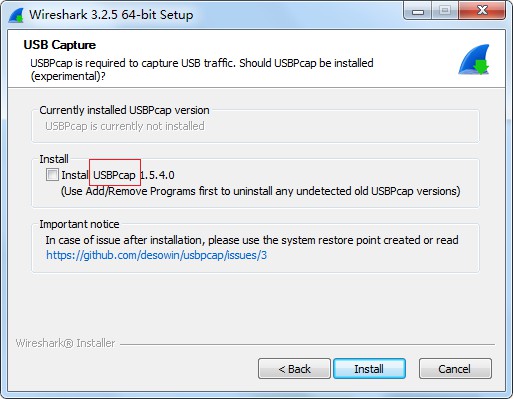Click the system restore point notice text

(x=252, y=240)
